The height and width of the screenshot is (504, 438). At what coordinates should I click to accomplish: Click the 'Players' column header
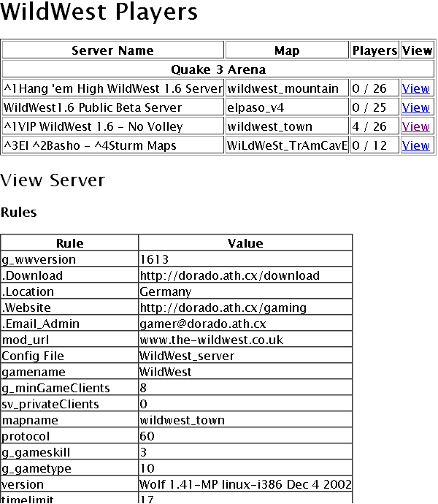point(374,50)
